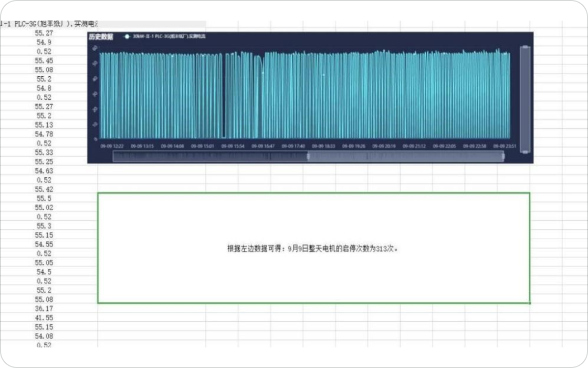Click the legend marker icon for 实测电流 series
588x368 pixels.
pos(127,37)
